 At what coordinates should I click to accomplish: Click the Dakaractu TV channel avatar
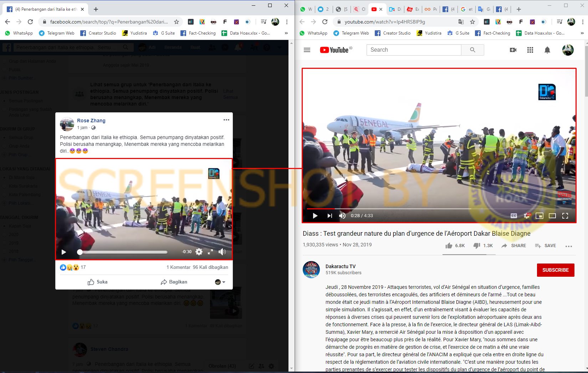click(x=311, y=270)
